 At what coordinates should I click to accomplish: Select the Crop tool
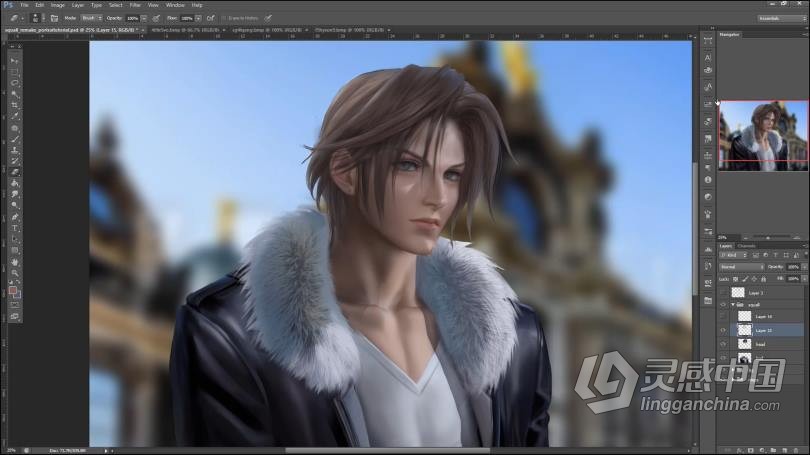tap(14, 105)
